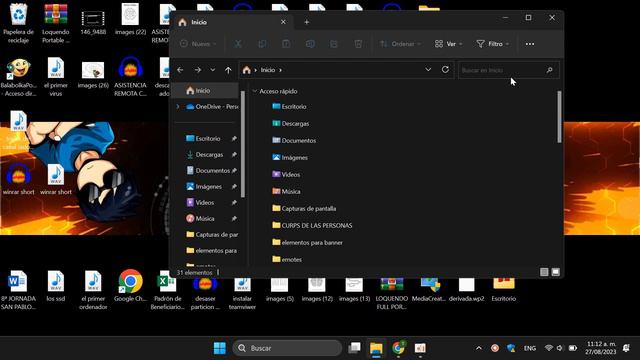Open the Nuevo dropdown in File Explorer

(x=198, y=44)
